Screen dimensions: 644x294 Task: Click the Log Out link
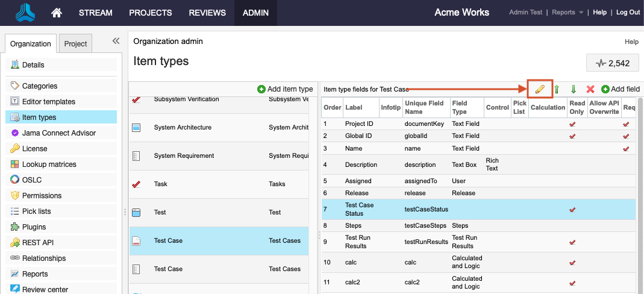[x=628, y=13]
